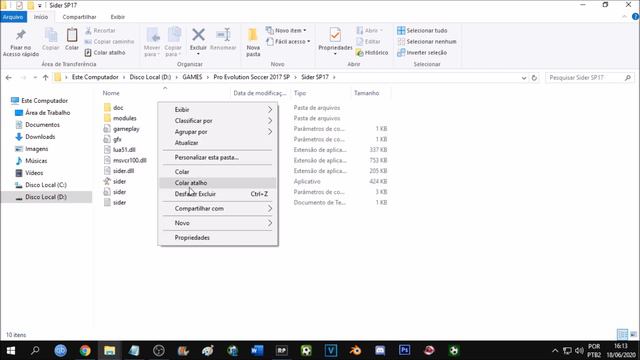Image resolution: width=640 pixels, height=360 pixels.
Task: Click the Copiar ribbon icon
Action: [51, 35]
